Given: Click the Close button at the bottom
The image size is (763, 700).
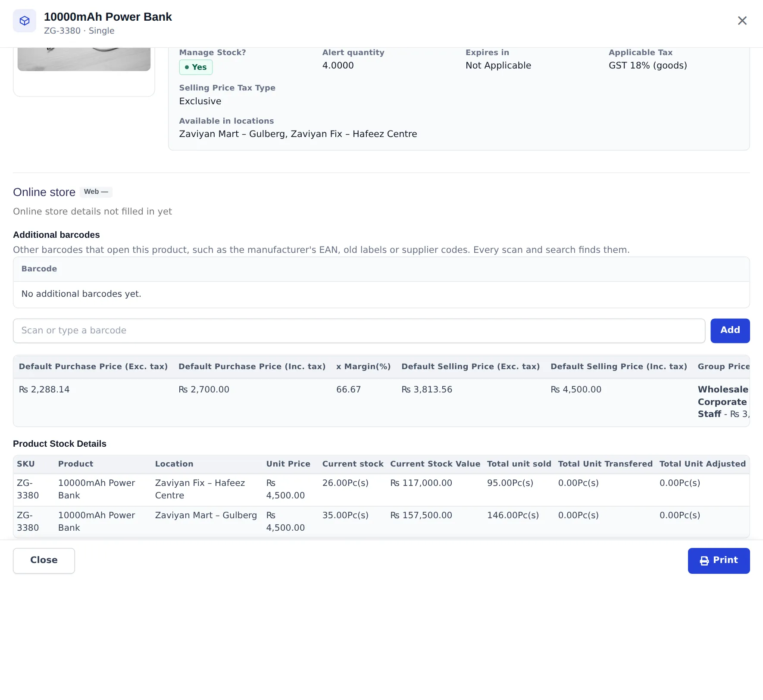Looking at the screenshot, I should click(44, 560).
